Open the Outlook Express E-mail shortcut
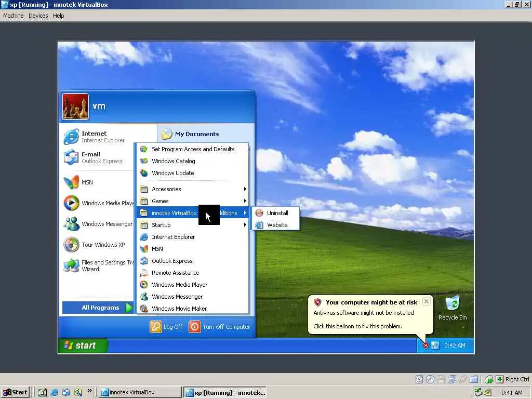 tap(94, 157)
